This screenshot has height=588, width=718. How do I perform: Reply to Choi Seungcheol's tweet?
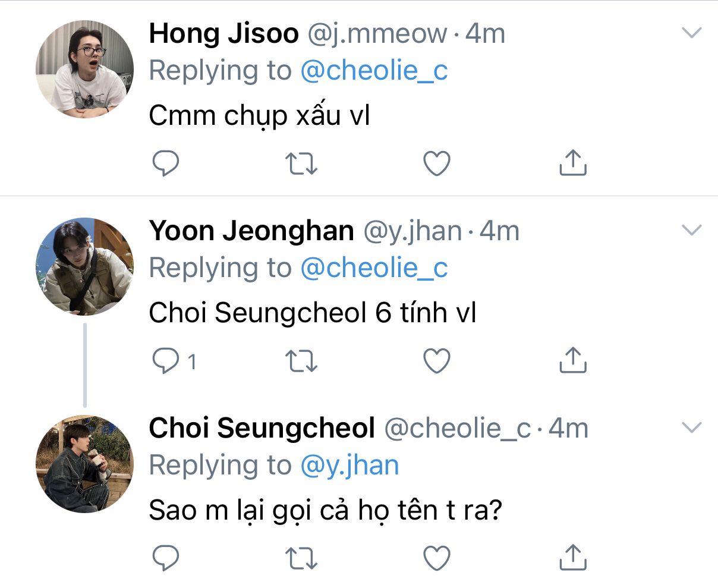[x=166, y=558]
